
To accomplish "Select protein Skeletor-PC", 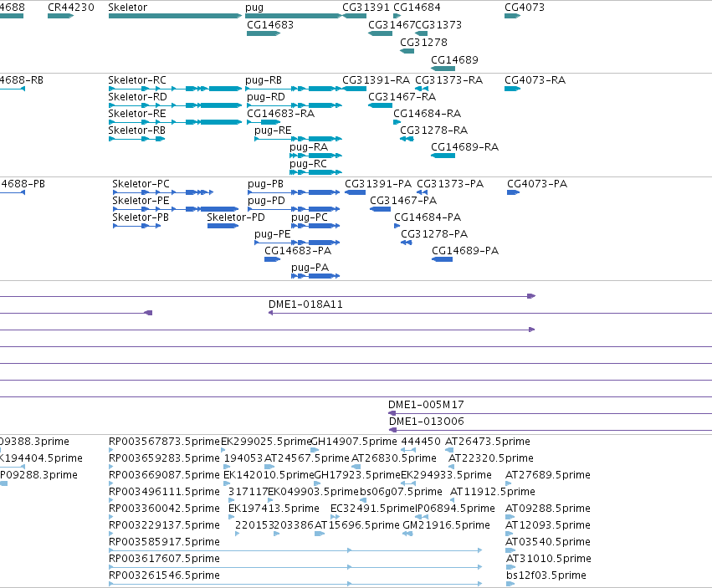I will (163, 192).
